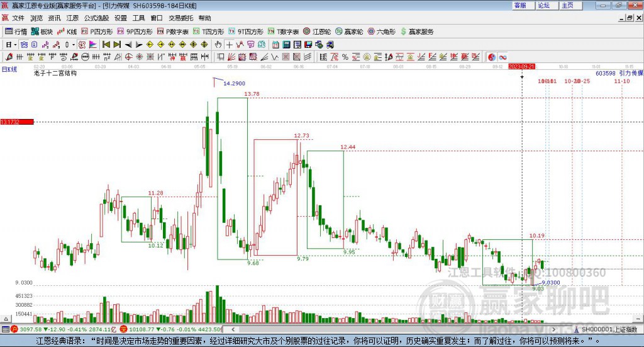Click the 603598 引力传媒 stock name

coord(619,73)
